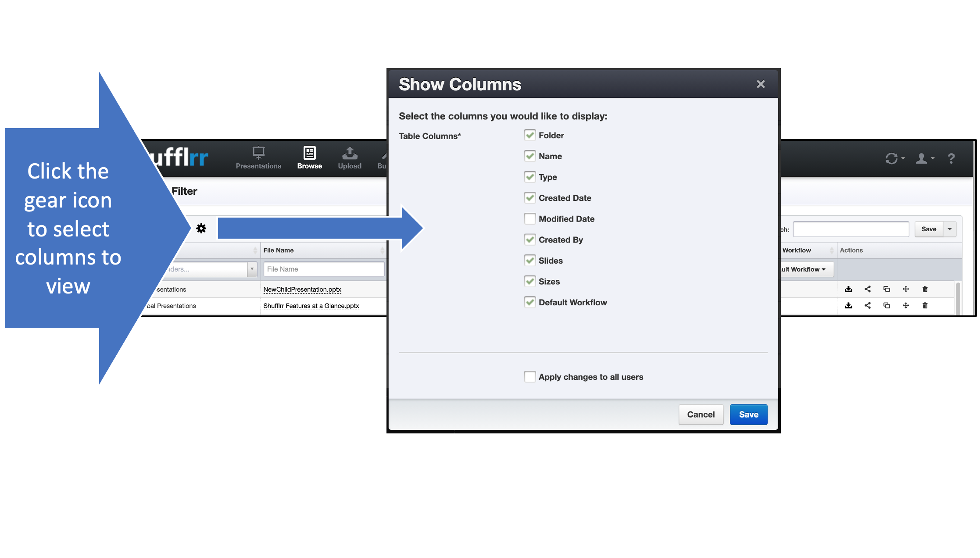Click the download icon for first presentation
This screenshot has width=980, height=558.
point(849,288)
